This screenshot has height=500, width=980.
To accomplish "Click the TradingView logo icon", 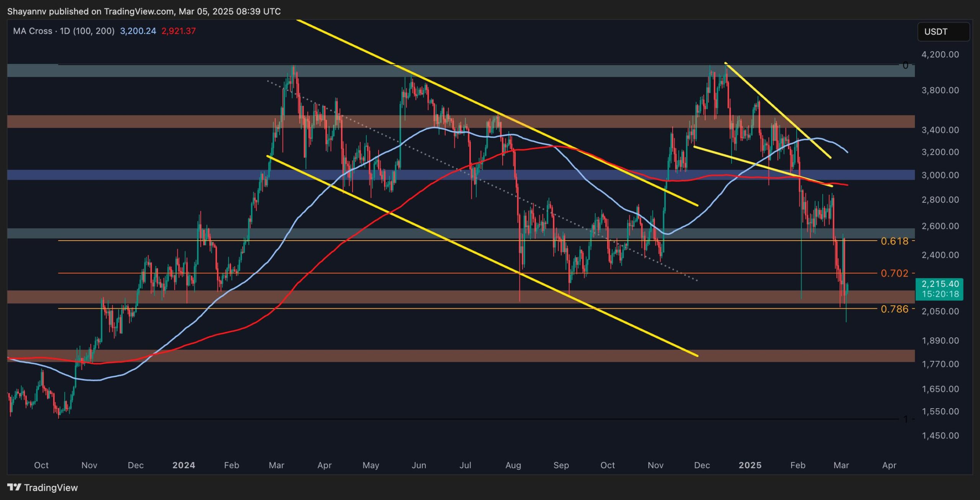I will (14, 487).
